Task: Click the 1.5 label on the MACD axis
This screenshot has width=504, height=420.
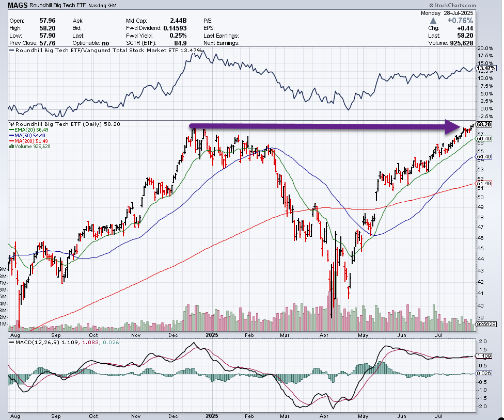Action: click(x=483, y=350)
